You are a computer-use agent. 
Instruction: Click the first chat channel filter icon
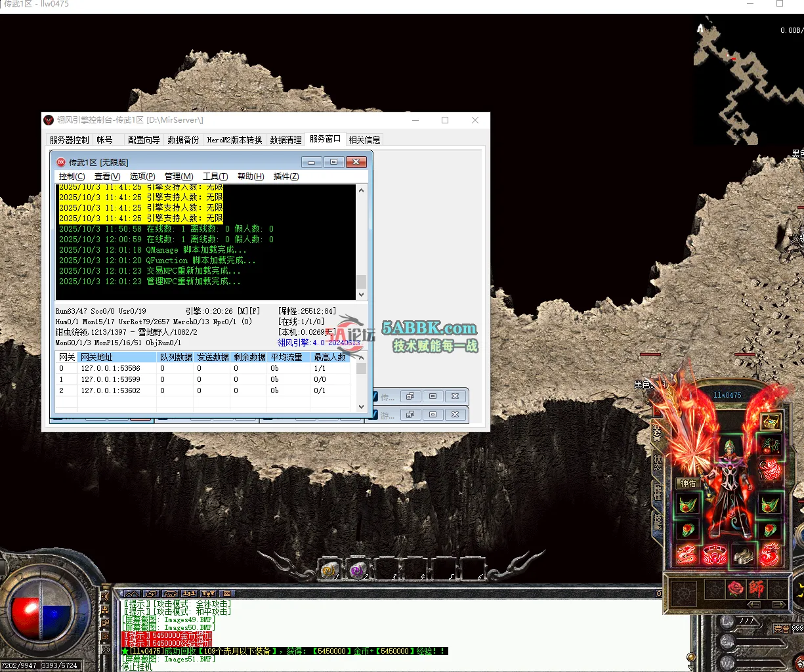133,593
